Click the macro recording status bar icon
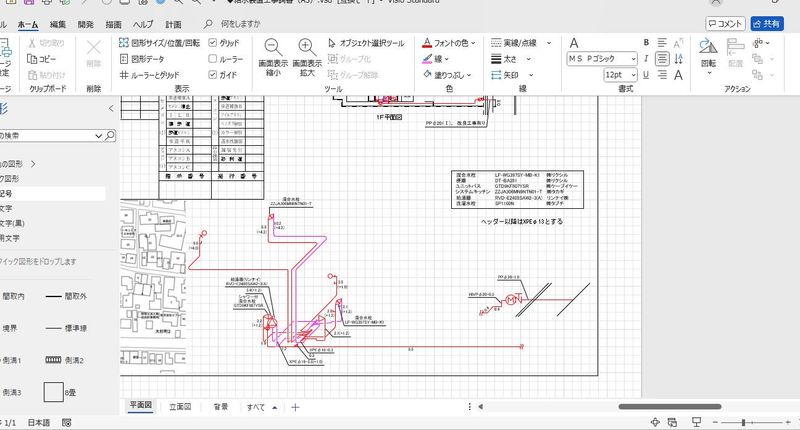This screenshot has height=430, width=800. click(66, 422)
